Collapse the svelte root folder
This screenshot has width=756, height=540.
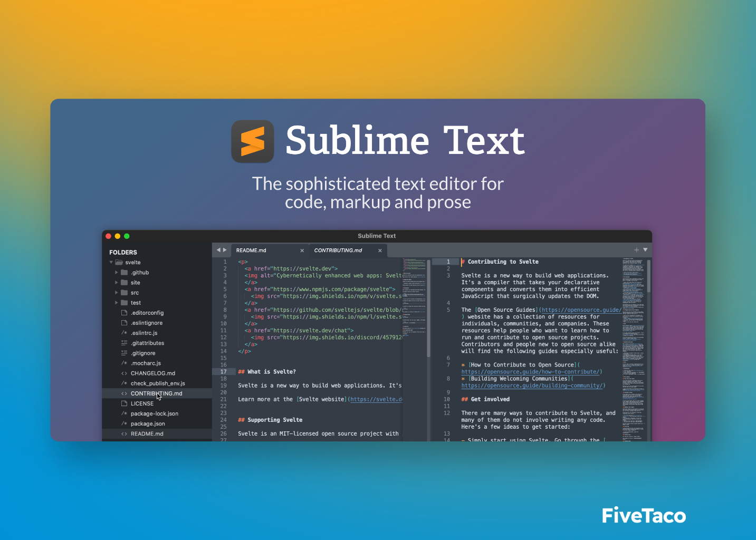pyautogui.click(x=111, y=262)
